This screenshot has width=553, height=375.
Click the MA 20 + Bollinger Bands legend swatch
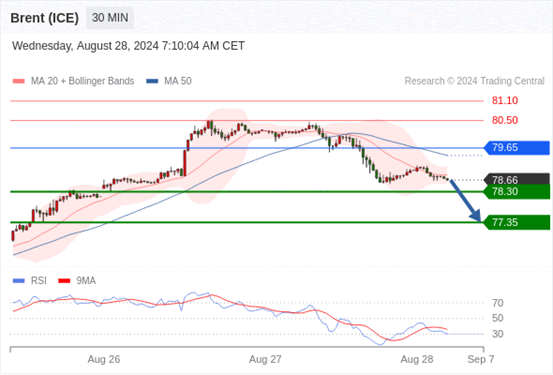[19, 81]
